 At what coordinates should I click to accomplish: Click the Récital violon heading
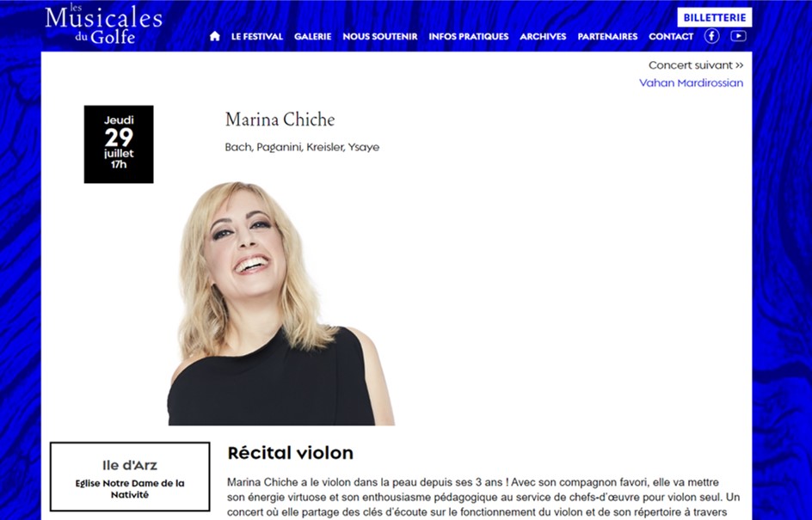291,453
